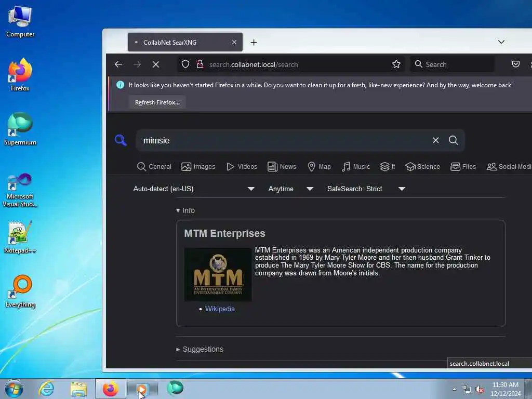The width and height of the screenshot is (532, 399).
Task: Open the Anytime time range dropdown
Action: coord(290,189)
